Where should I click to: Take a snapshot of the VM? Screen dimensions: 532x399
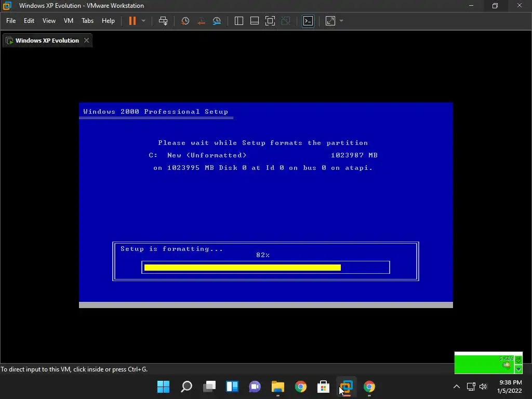tap(185, 21)
